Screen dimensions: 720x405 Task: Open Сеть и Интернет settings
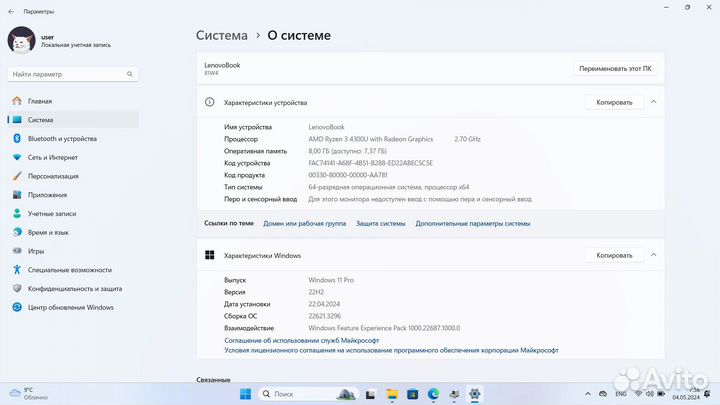point(73,158)
